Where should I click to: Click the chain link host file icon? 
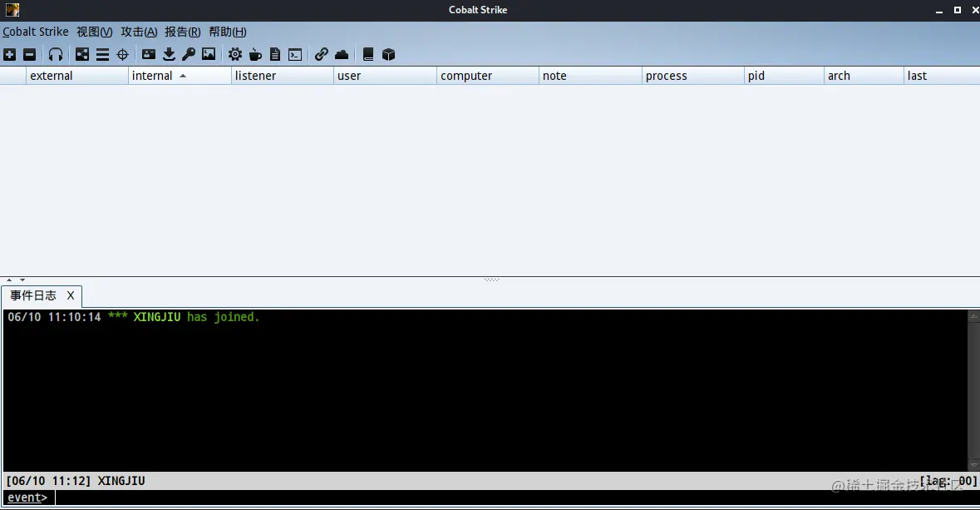click(x=321, y=54)
